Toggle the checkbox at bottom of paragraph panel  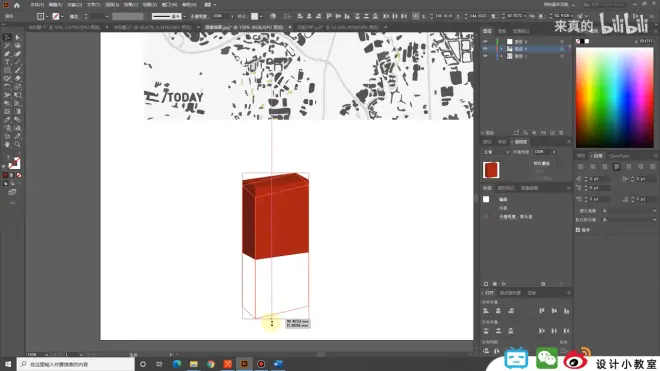[x=578, y=230]
